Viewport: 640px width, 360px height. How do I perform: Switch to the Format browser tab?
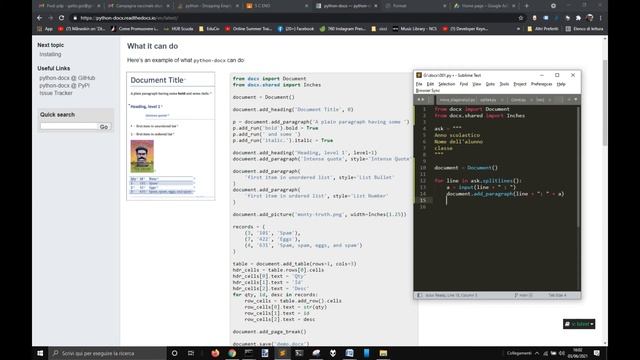[416, 6]
